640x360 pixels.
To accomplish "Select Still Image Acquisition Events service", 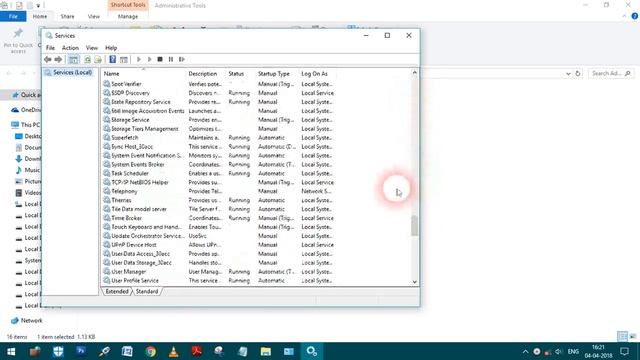I will coord(218,111).
